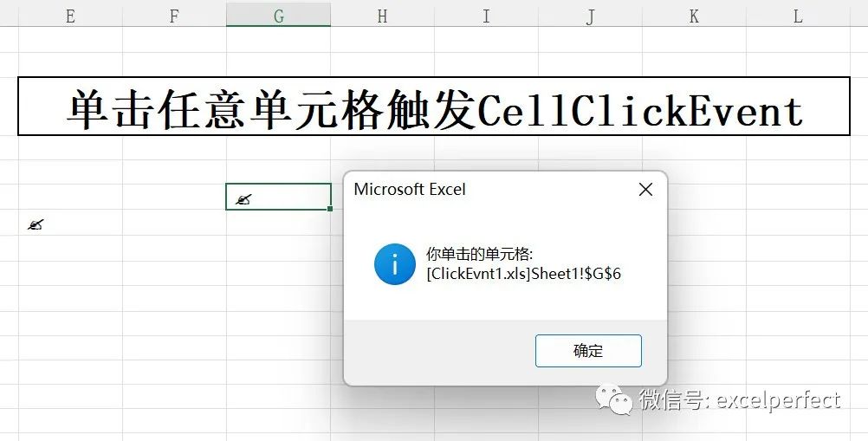Click the text [ClickEvnt1.xls]Sheet1!$G$6
868x441 pixels.
[524, 274]
